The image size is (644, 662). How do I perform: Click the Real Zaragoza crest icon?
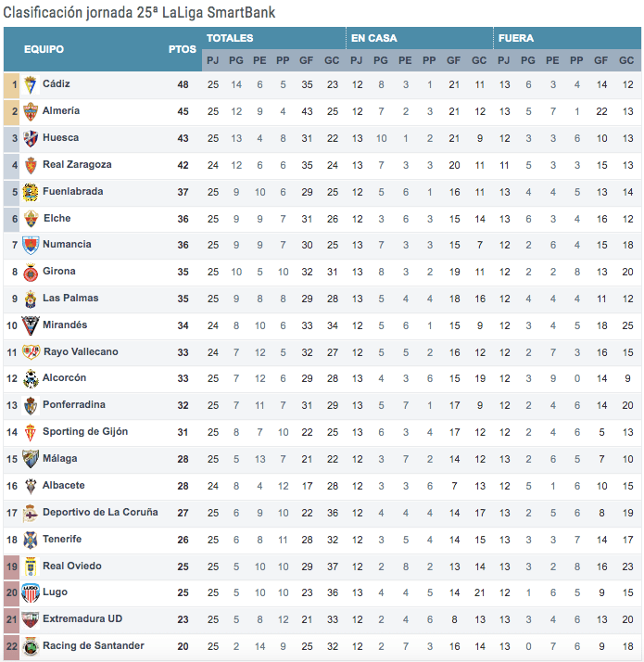pos(31,165)
